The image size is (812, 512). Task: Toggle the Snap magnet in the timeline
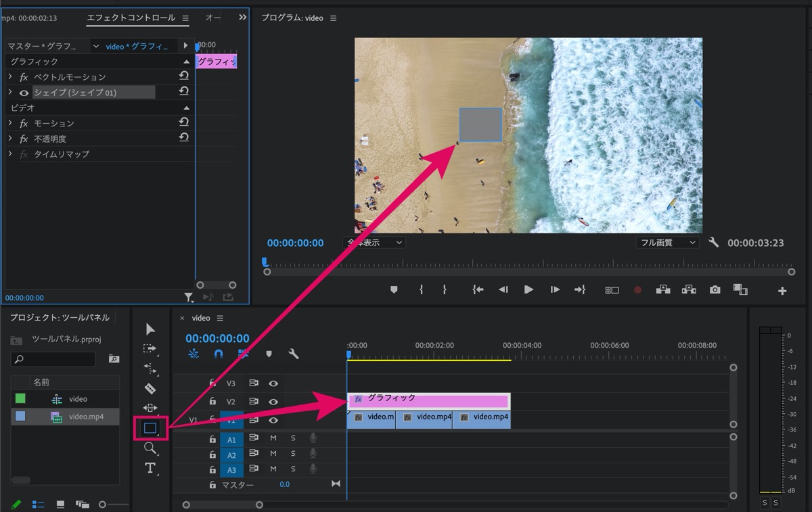point(219,353)
